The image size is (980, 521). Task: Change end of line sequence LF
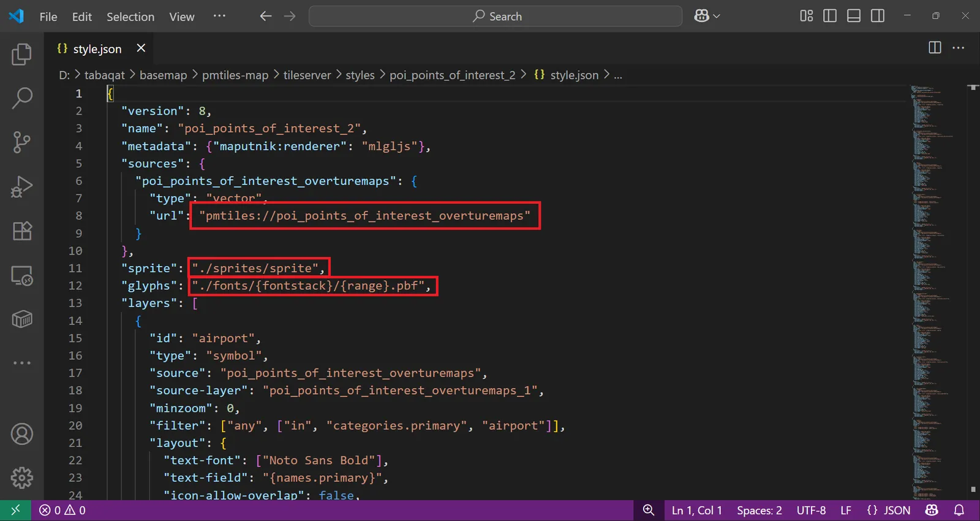pos(846,510)
